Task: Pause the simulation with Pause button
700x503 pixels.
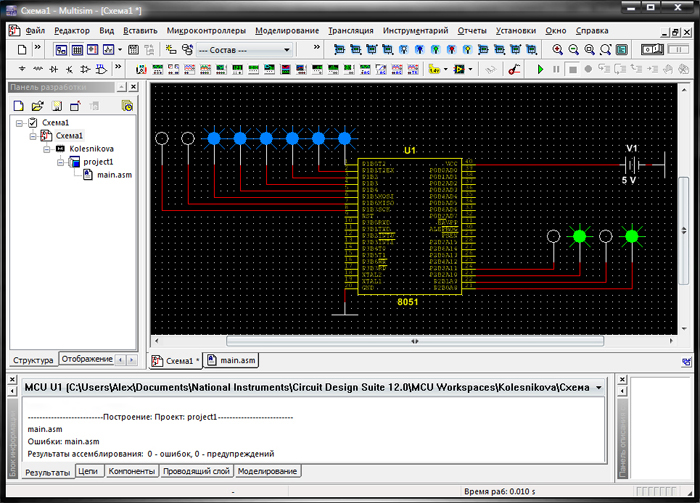Action: (x=556, y=69)
